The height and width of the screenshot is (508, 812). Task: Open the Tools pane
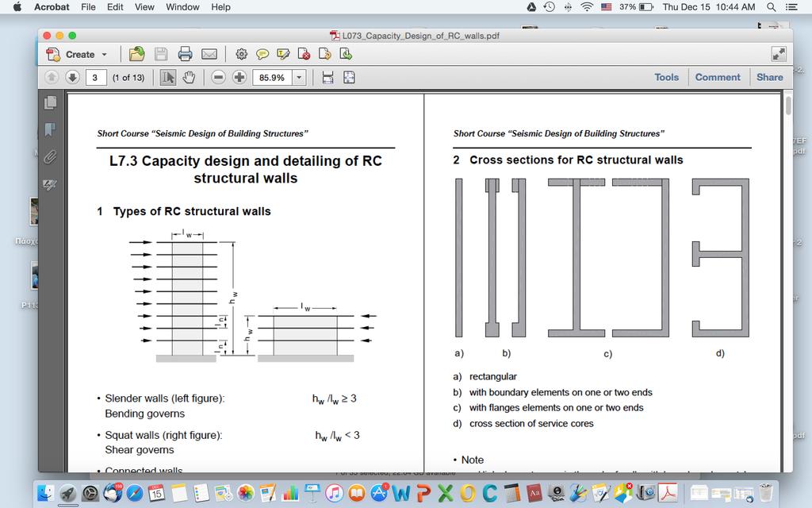tap(666, 77)
